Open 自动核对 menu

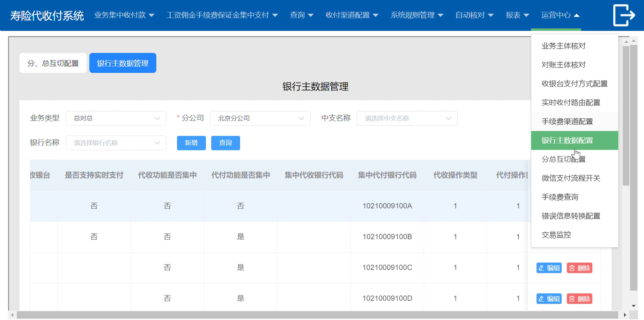coord(474,15)
